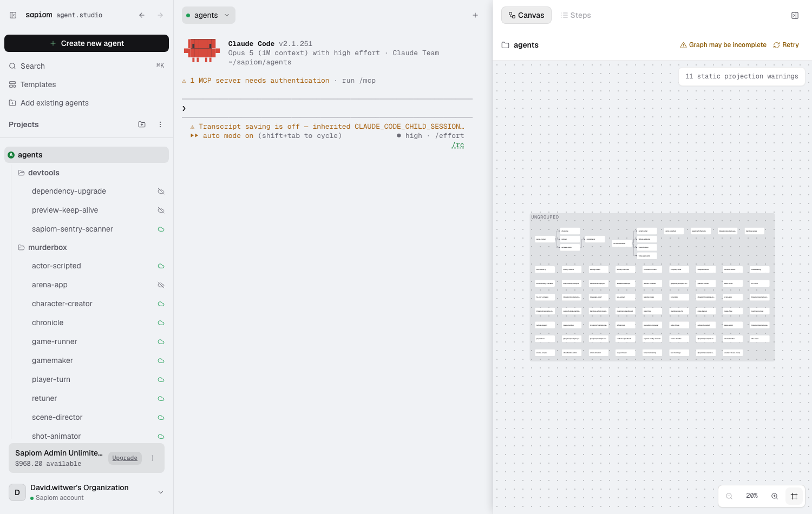Toggle cloud-off status for preview-keep-alive
The height and width of the screenshot is (514, 812).
[x=161, y=210]
